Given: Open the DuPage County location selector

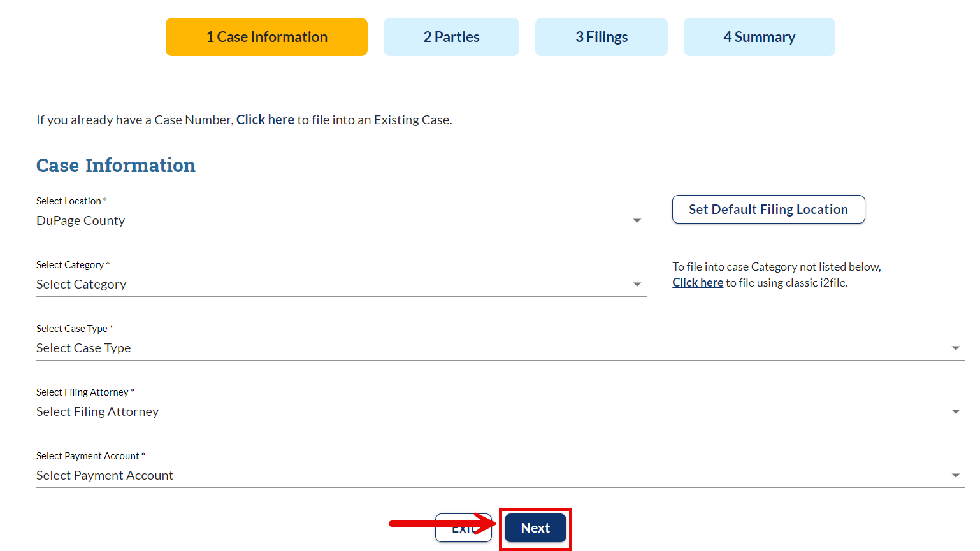Looking at the screenshot, I should [319, 220].
